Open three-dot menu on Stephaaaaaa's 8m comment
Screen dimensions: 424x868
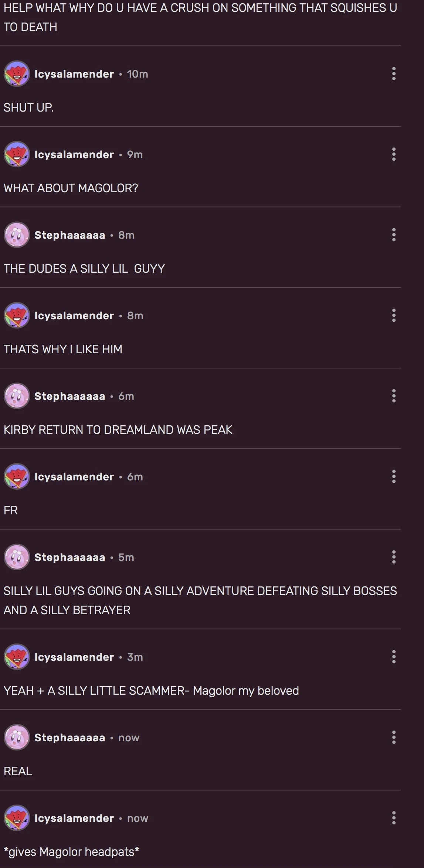pyautogui.click(x=394, y=235)
